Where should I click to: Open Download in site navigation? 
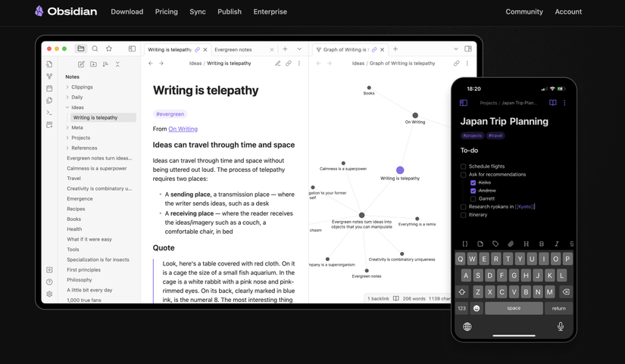point(127,12)
